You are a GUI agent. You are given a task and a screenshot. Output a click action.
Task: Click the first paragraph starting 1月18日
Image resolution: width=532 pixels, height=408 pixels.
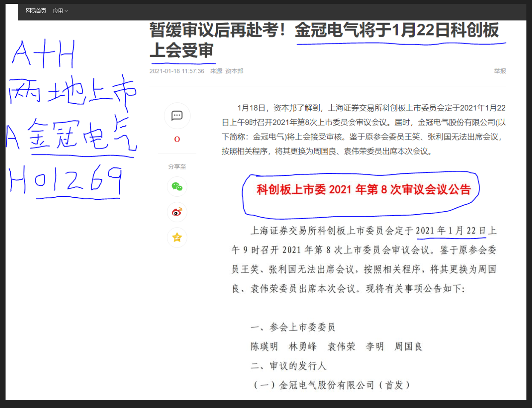click(364, 129)
